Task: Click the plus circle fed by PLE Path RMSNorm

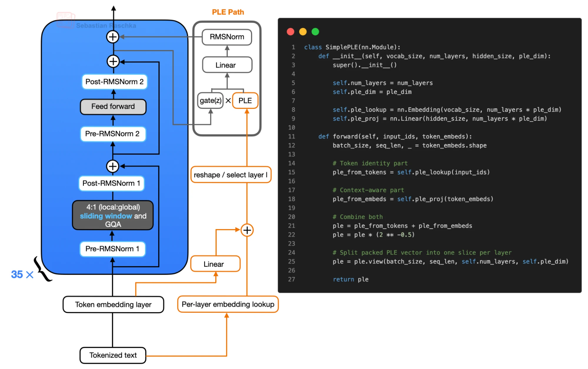Action: 113,37
